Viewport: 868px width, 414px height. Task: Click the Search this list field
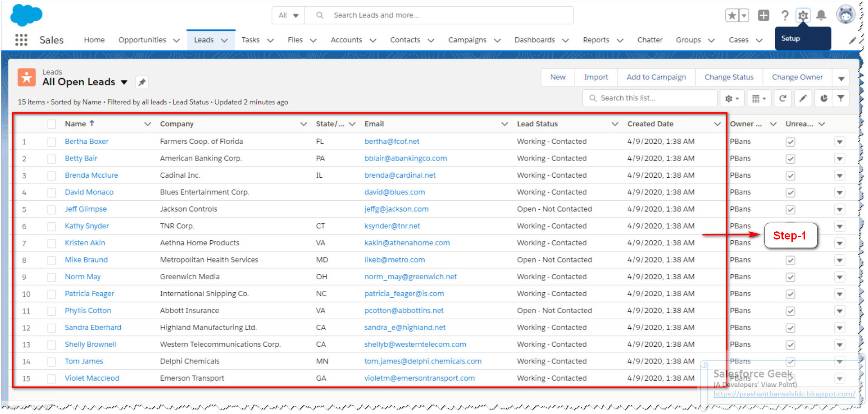[x=650, y=98]
